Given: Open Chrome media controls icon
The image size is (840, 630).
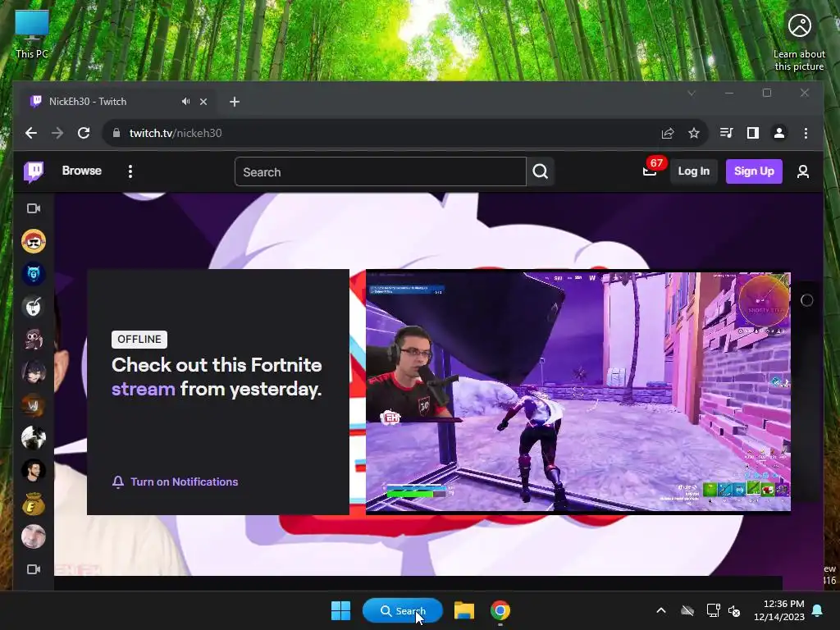Looking at the screenshot, I should pyautogui.click(x=727, y=133).
